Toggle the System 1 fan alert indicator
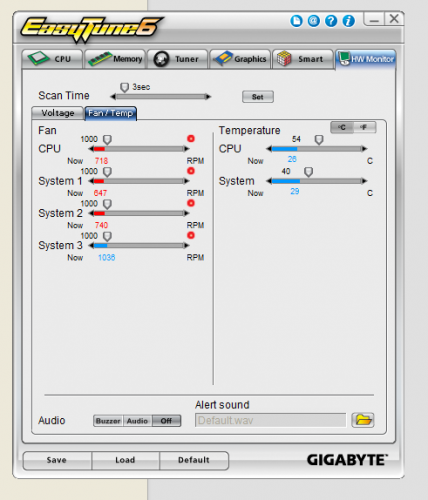The height and width of the screenshot is (500, 428). pos(191,171)
